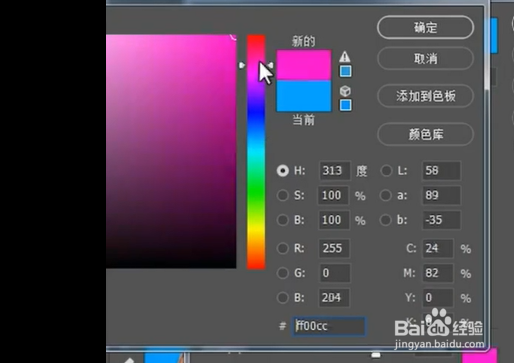
Task: Open the 颜色库 color libraries button
Action: point(425,134)
